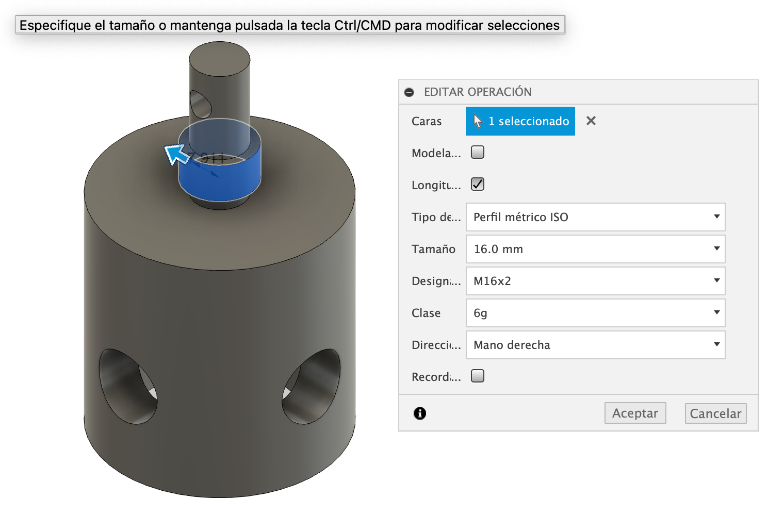Collapse the EDITAR OPERACIÓN dialog header icon
Screen dimensions: 784x532
(409, 92)
